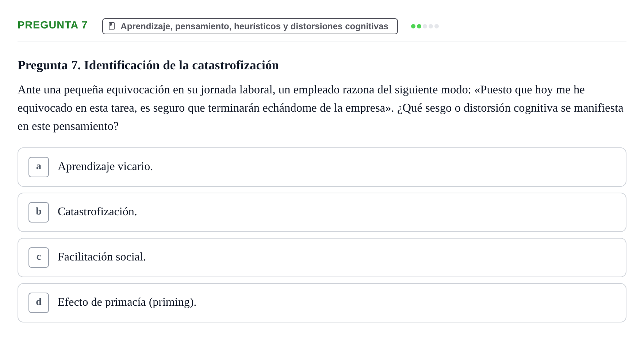Choose answer Catastrofización
644x340 pixels.
pyautogui.click(x=97, y=212)
